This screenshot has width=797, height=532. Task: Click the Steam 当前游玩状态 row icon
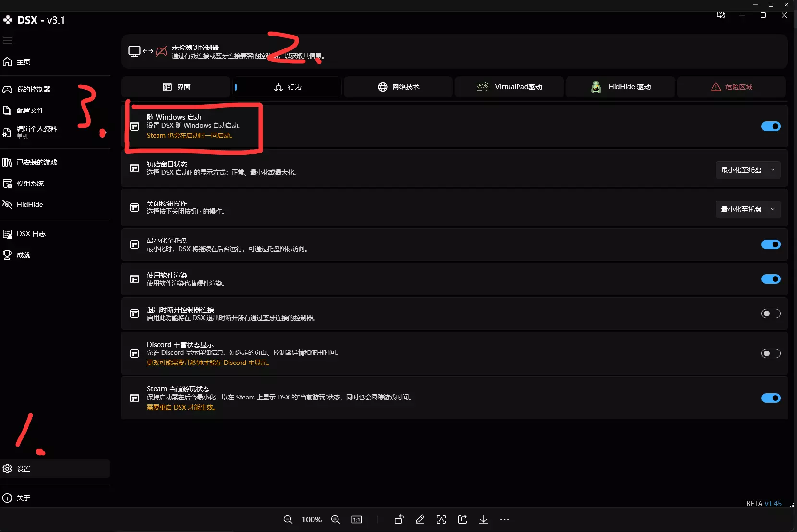(x=134, y=398)
